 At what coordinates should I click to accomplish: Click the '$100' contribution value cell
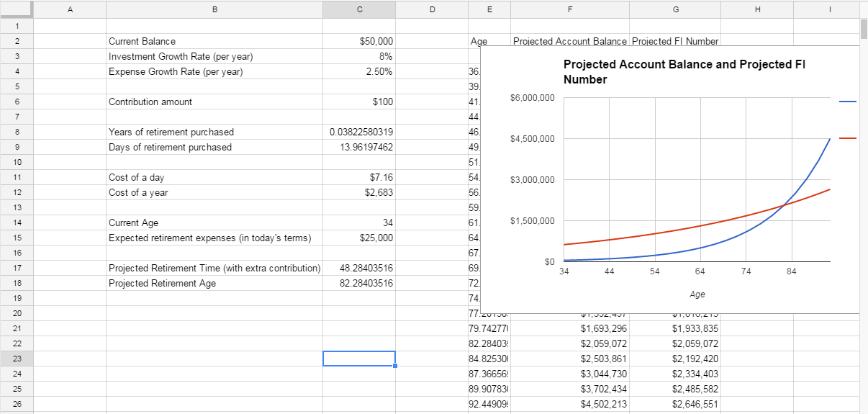click(x=359, y=102)
